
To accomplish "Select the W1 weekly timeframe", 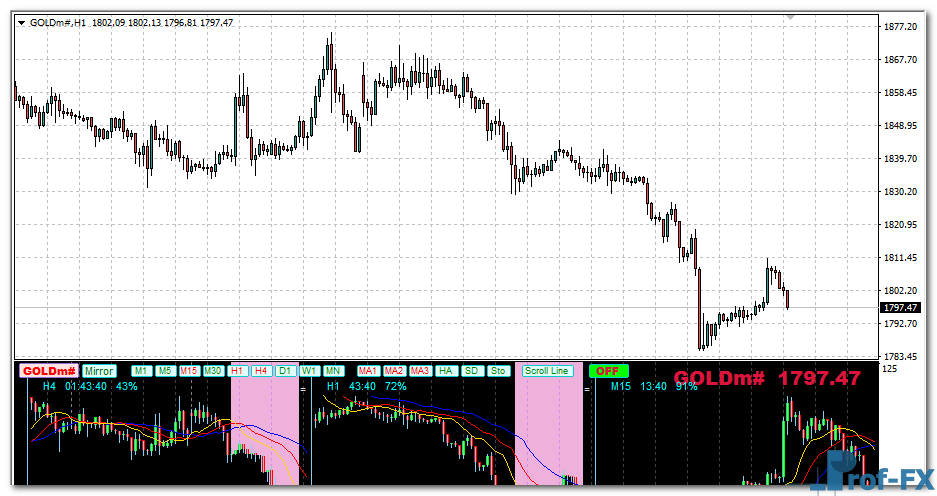I will (309, 371).
